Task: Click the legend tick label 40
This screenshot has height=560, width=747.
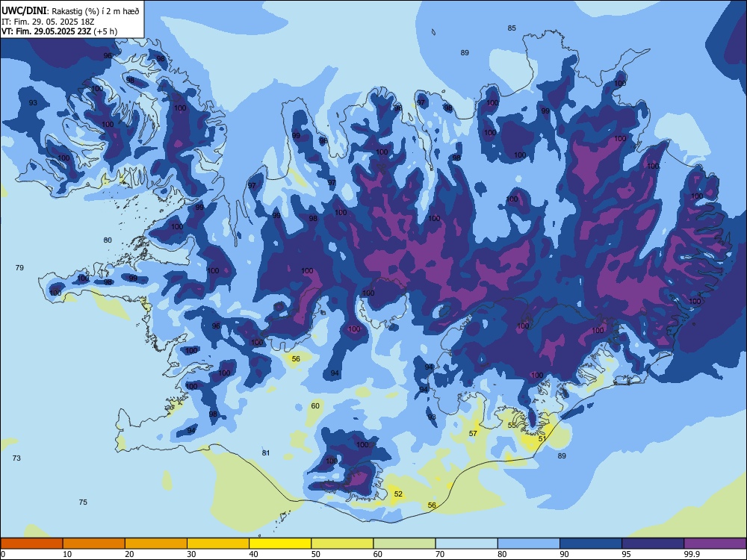Action: click(253, 554)
